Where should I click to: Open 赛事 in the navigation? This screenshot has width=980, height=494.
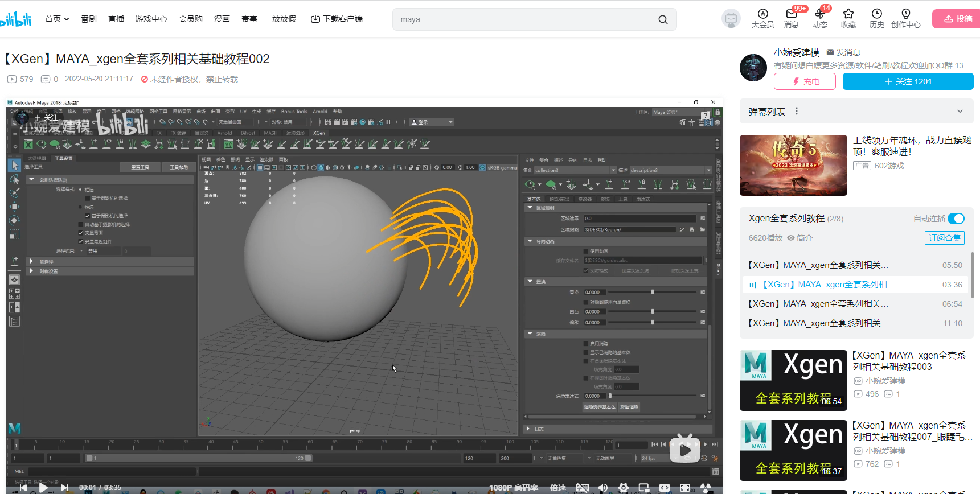pos(249,19)
